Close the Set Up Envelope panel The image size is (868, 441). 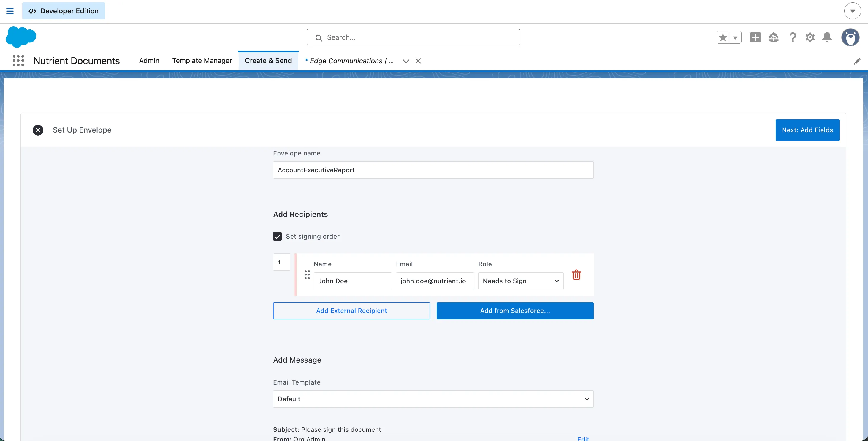38,130
